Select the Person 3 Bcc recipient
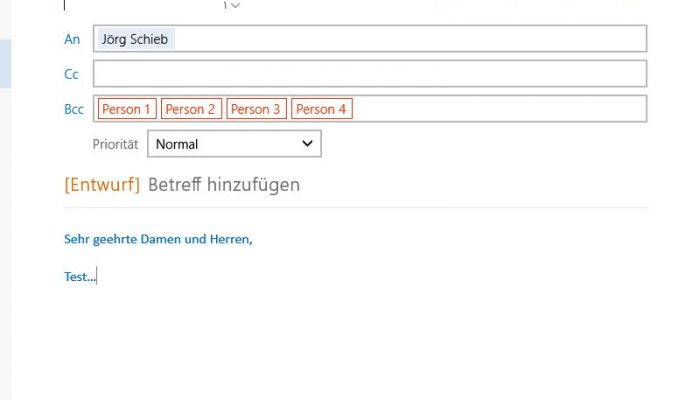The height and width of the screenshot is (400, 700). tap(256, 109)
